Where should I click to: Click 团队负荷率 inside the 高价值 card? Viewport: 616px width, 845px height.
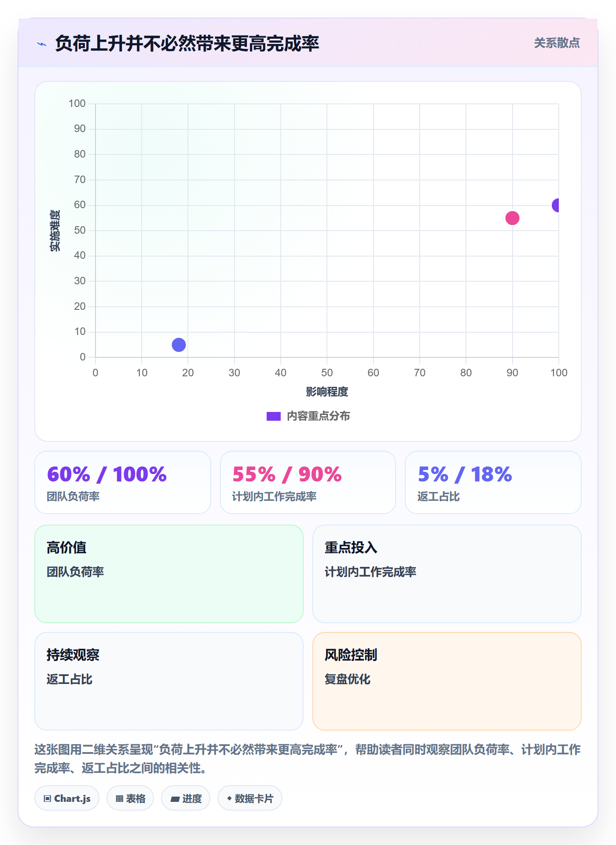coord(75,572)
